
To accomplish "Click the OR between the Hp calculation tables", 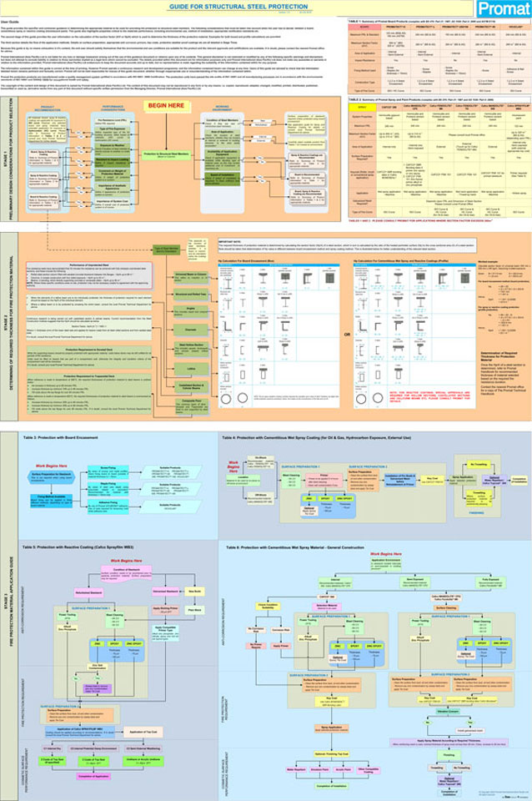I will [347, 335].
